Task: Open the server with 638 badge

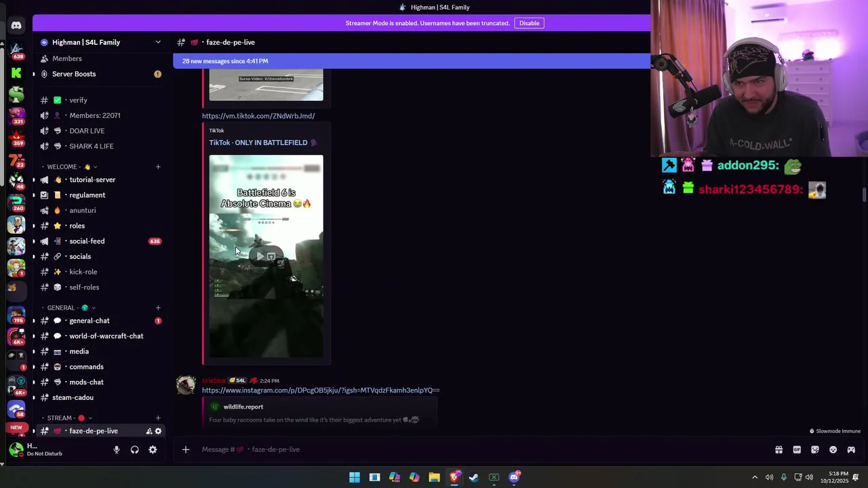Action: tap(16, 49)
